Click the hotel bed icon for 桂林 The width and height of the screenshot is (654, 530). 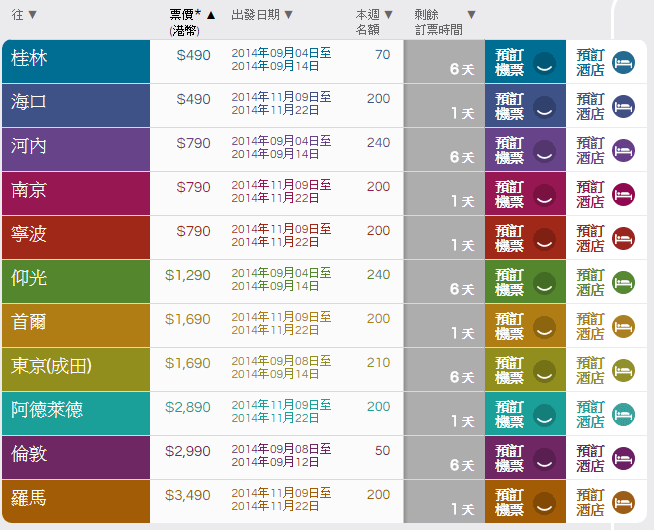pos(623,63)
